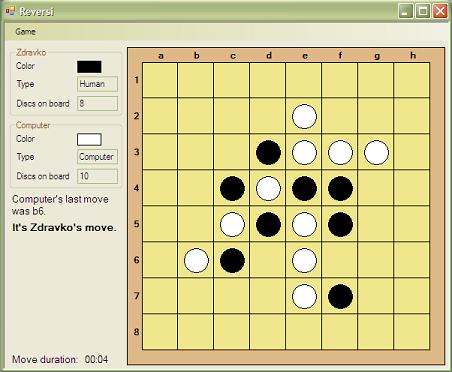Click the black disc at d3

[268, 152]
